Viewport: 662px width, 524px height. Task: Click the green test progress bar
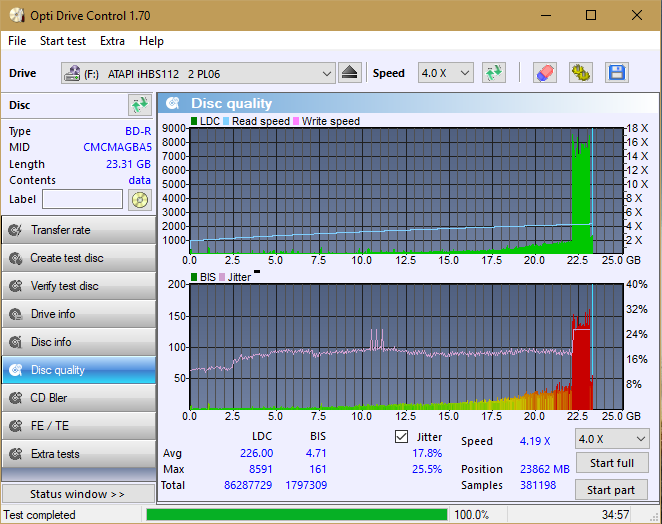pyautogui.click(x=296, y=515)
